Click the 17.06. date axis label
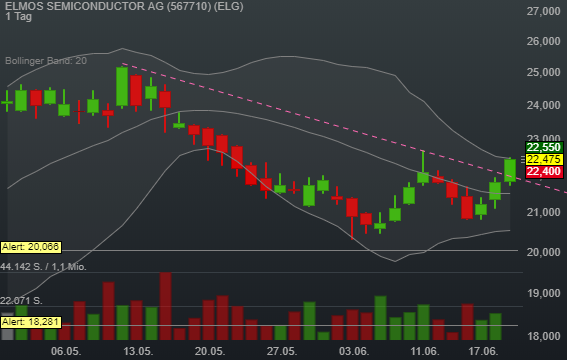Screen dimensions: 567x360 (483, 351)
